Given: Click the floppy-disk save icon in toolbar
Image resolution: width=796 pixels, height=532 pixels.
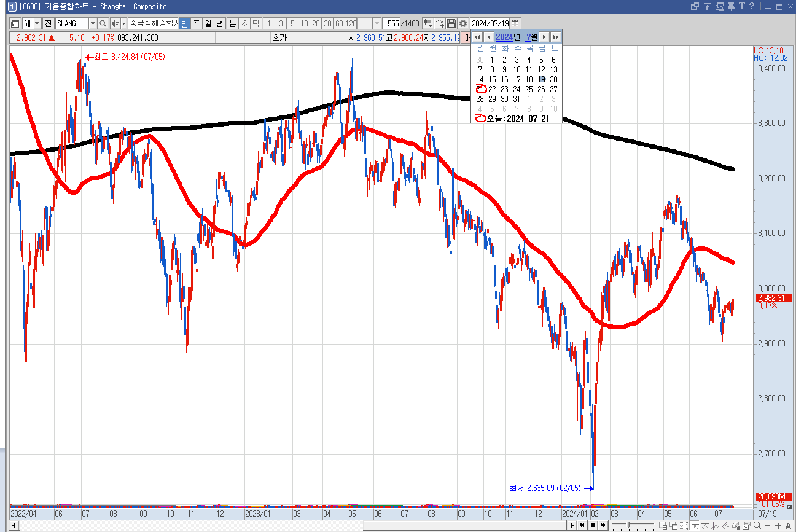Looking at the screenshot, I should click(x=451, y=23).
